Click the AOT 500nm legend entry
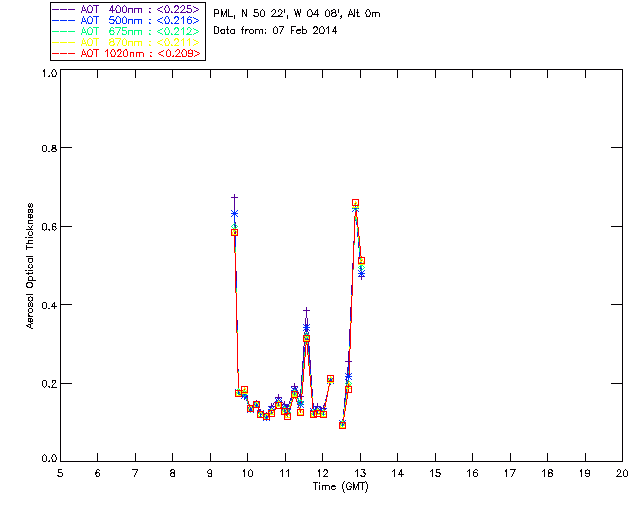Viewport: 640px width, 512px height. pos(126,20)
